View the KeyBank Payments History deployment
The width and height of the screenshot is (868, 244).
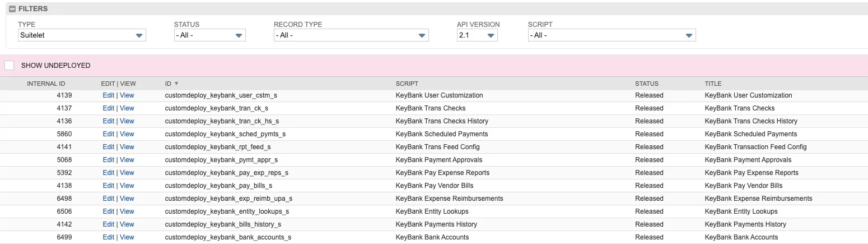(x=127, y=224)
